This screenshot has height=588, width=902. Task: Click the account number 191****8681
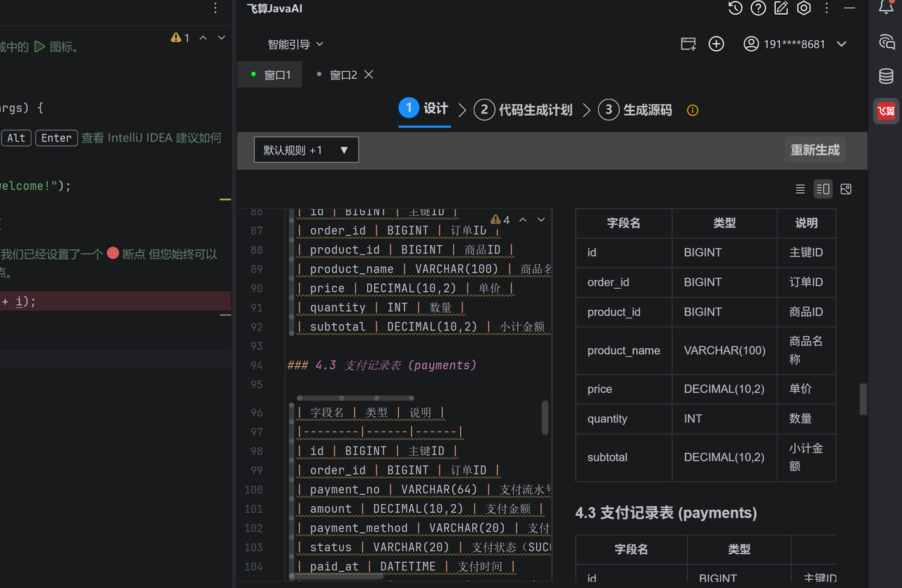click(794, 44)
